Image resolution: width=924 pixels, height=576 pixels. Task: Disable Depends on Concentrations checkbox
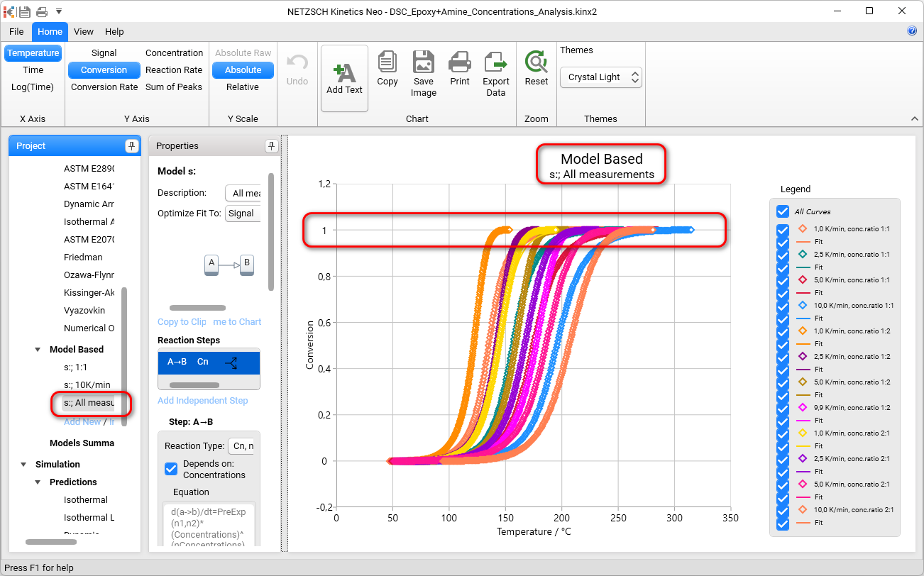pos(171,469)
